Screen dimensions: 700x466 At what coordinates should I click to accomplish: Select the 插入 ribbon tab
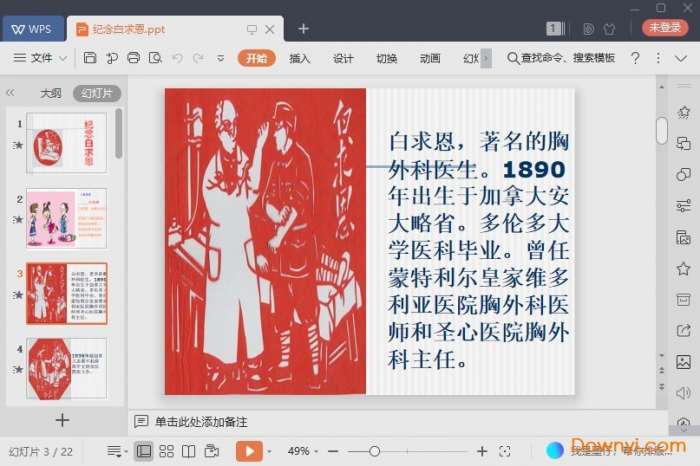[300, 58]
